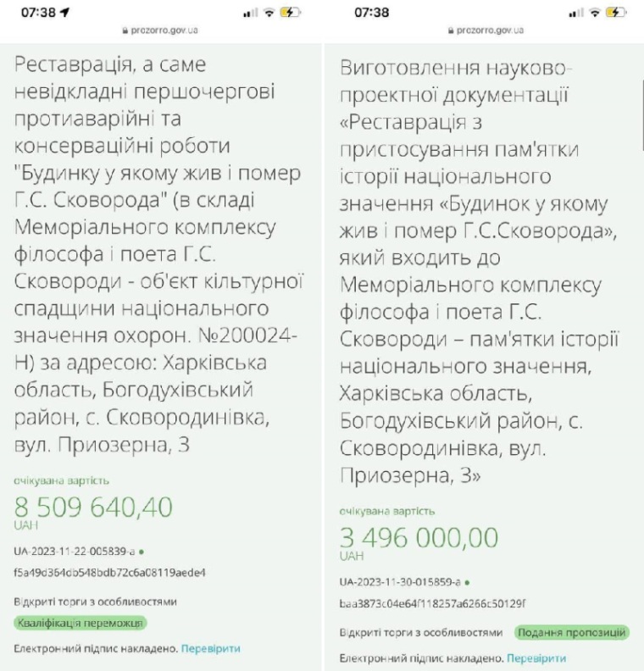644x671 pixels.
Task: Tap the expected value 3 496 000,00 UAH
Action: tap(419, 537)
